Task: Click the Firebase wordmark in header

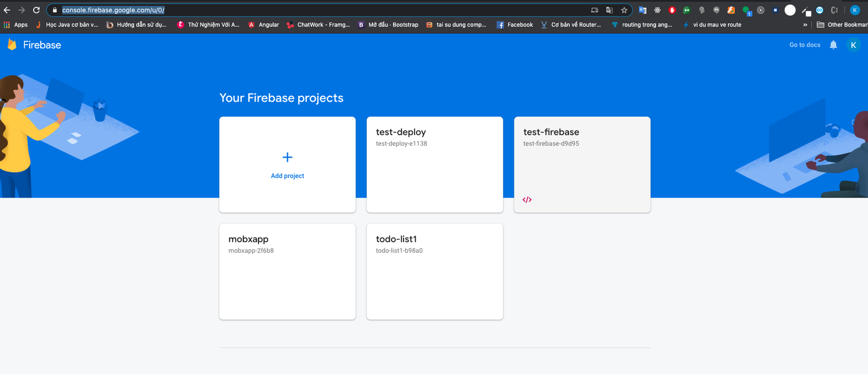Action: pos(42,45)
